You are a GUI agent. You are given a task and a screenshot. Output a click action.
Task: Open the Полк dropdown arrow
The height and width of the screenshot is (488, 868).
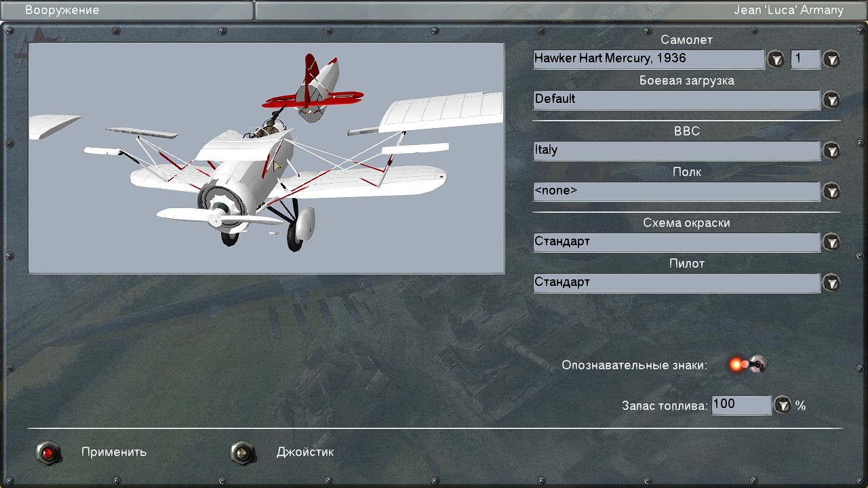[831, 192]
